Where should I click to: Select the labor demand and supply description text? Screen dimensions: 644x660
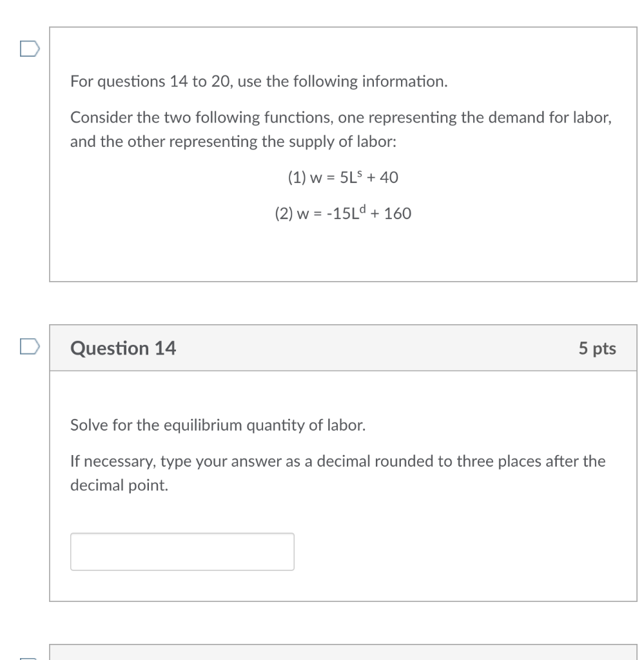340,129
